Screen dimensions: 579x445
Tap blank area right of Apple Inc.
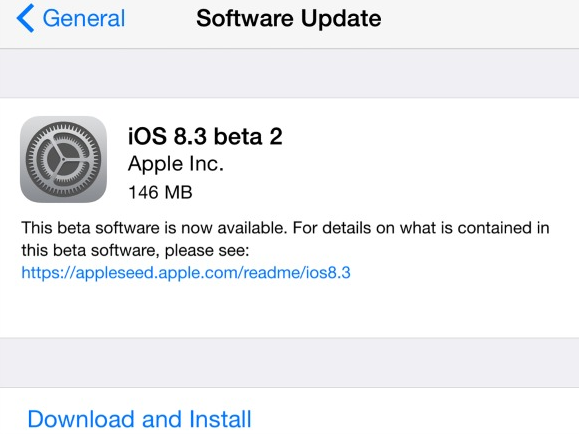(401, 164)
